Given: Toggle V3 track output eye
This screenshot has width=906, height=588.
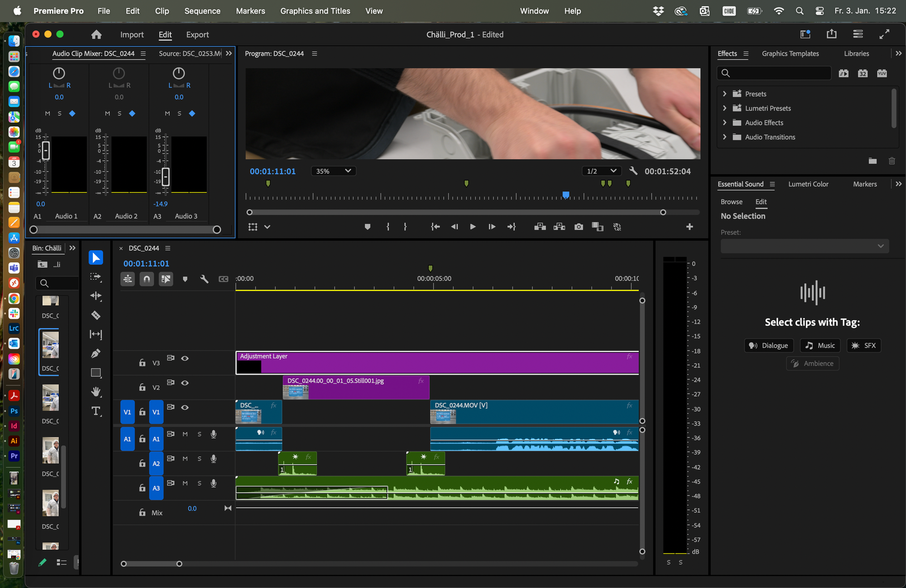Looking at the screenshot, I should [185, 359].
